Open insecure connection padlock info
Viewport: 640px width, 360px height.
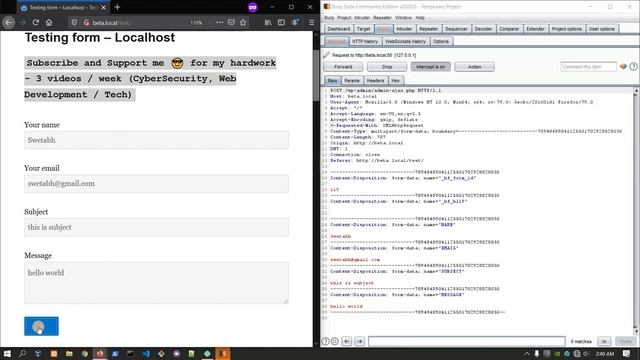[x=86, y=22]
